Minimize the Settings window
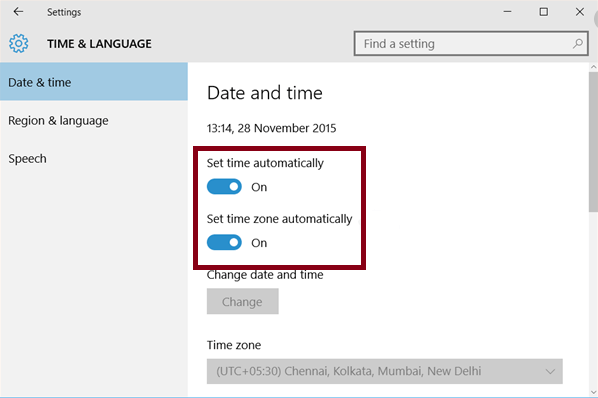598x398 pixels. 507,12
